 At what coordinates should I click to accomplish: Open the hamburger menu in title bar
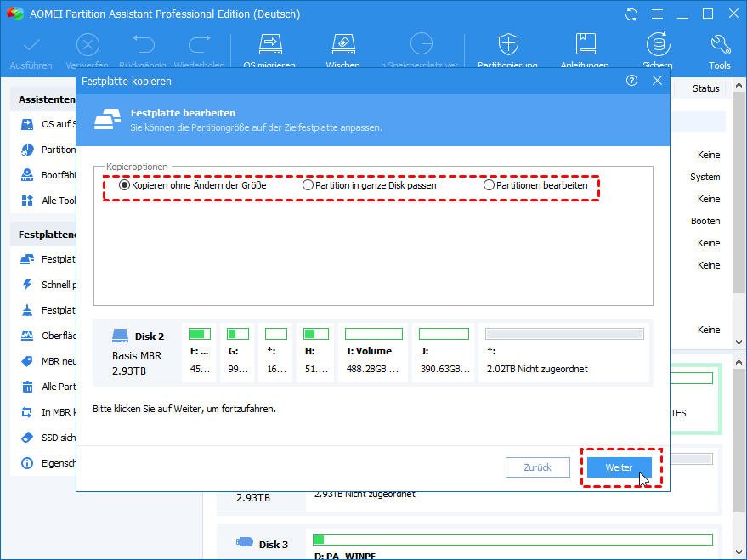658,14
